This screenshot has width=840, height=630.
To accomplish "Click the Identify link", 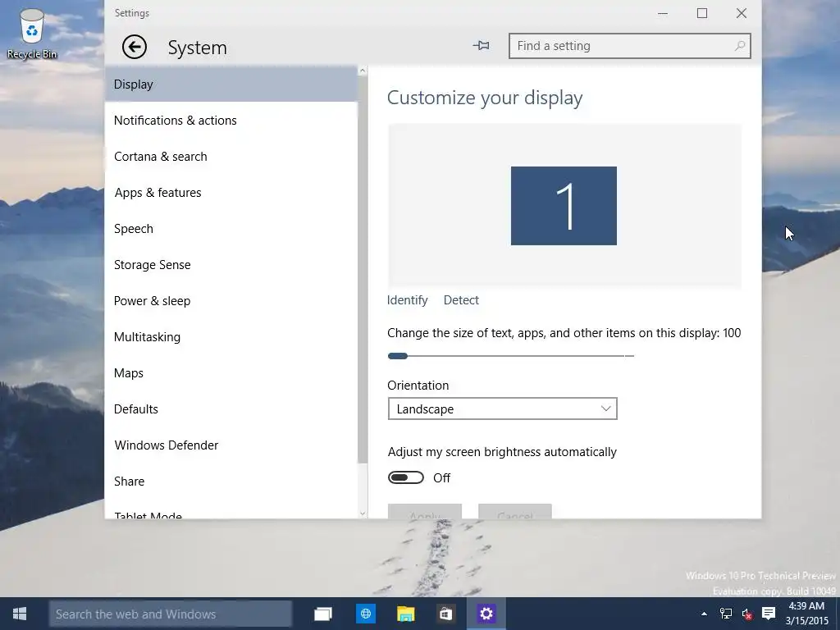I will pos(407,300).
